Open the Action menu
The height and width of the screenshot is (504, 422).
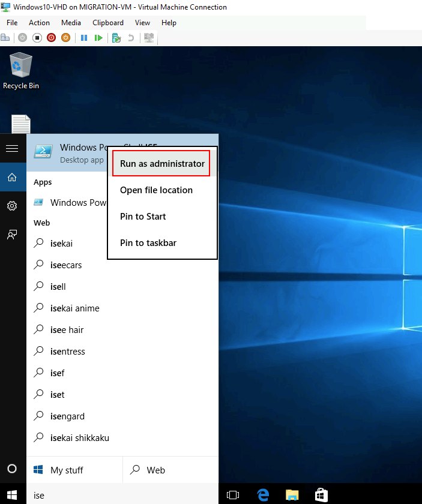point(39,23)
